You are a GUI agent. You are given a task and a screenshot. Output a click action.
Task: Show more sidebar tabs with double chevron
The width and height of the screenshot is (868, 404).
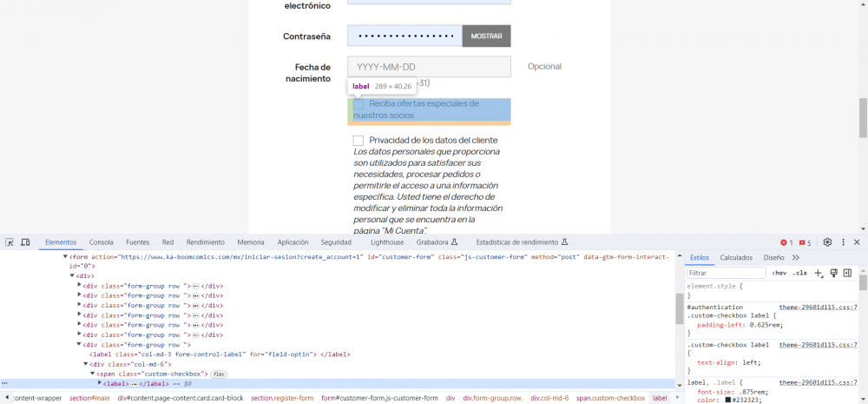(796, 258)
